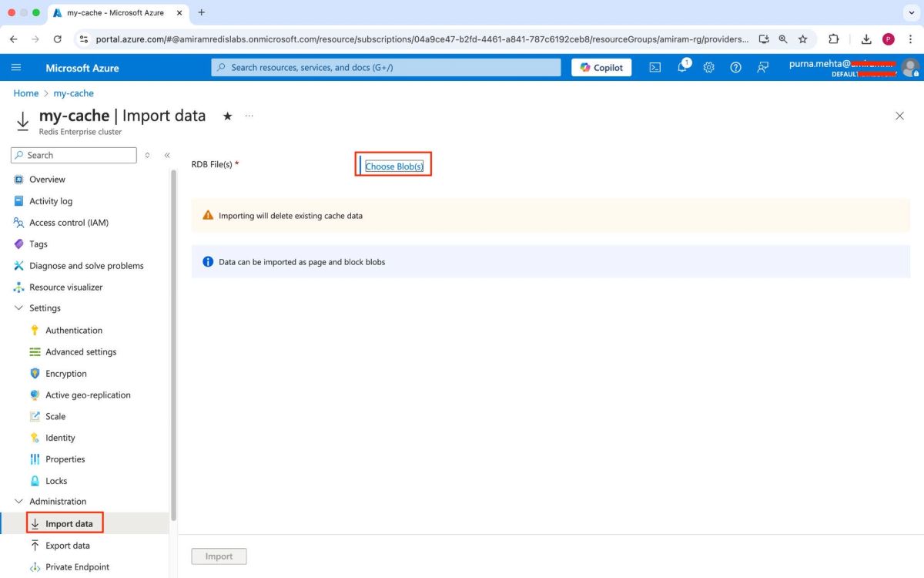Open the browser extensions icon
This screenshot has height=578, width=924.
[x=833, y=39]
